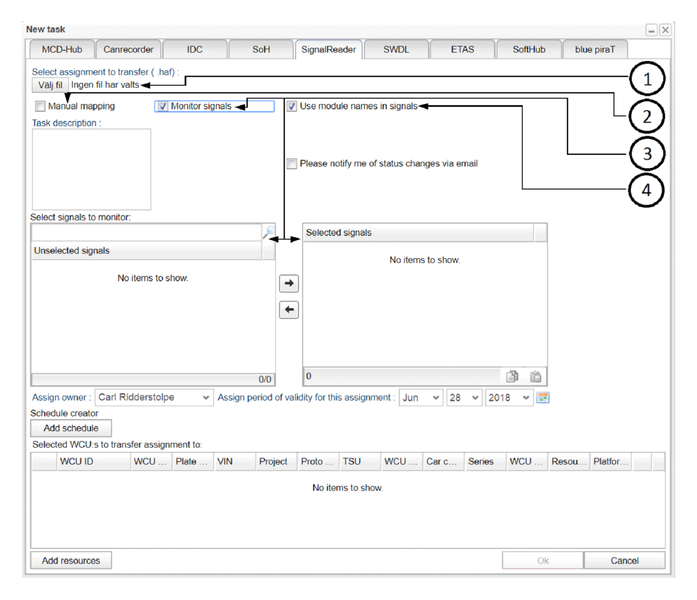Click inside the Task description text box
Screen dimensions: 697x600
91,169
